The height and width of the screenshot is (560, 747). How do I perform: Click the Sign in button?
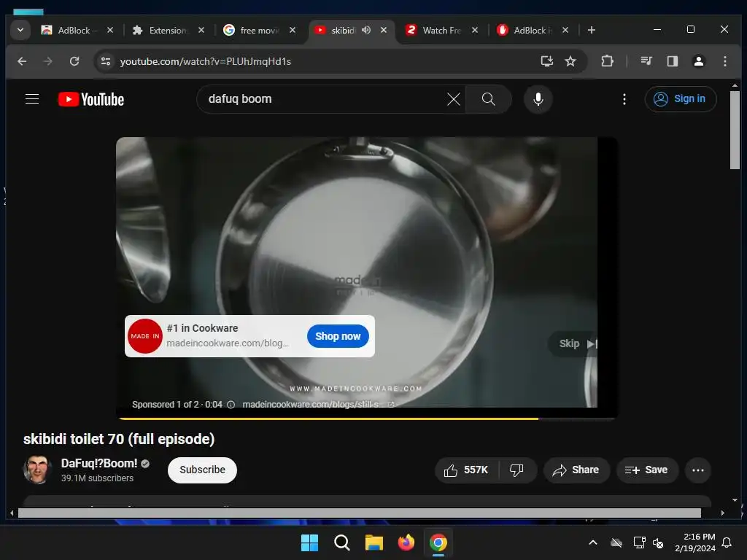coord(681,99)
